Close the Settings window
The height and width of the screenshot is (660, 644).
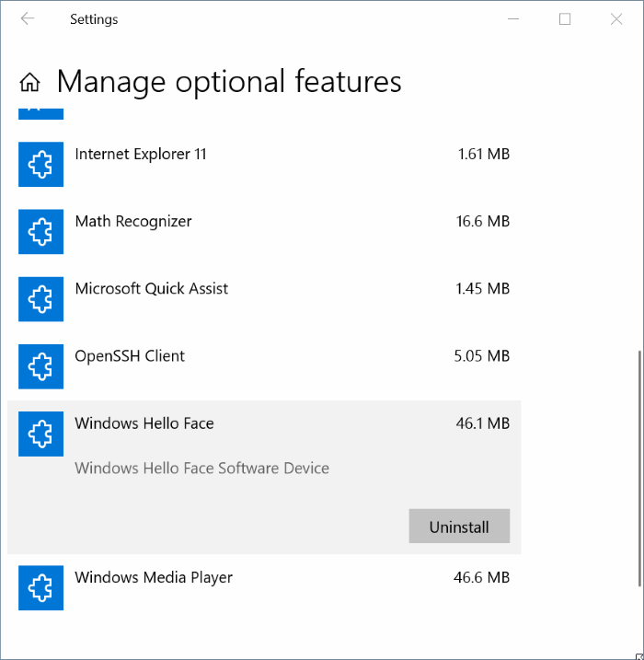point(616,19)
